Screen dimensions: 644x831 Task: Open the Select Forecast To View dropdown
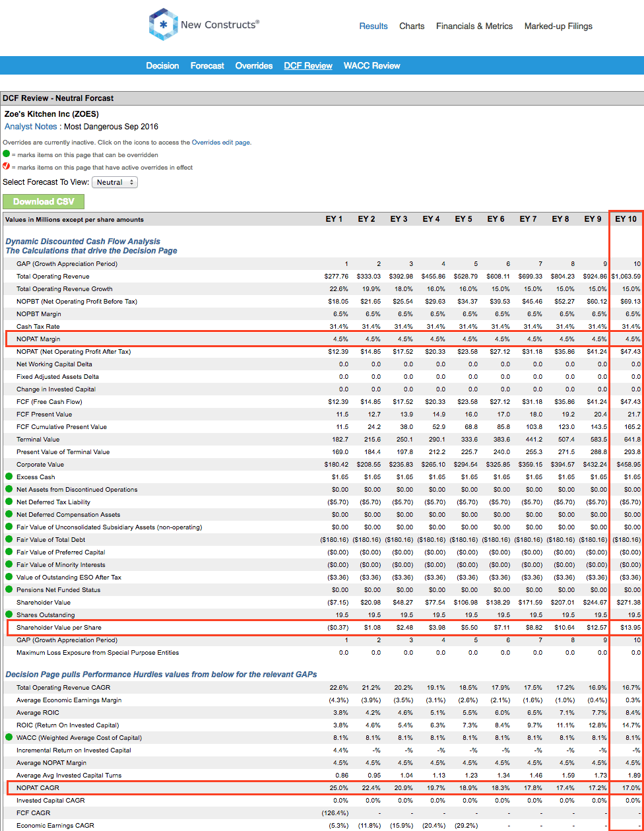(115, 182)
